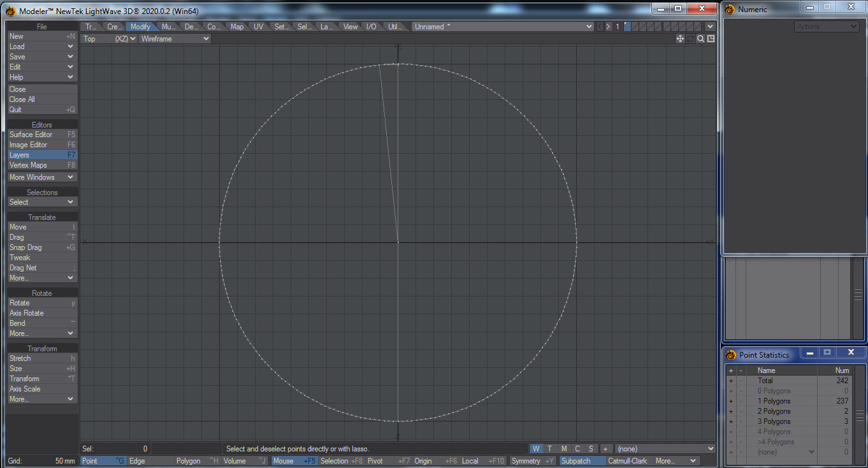Switch to the Modify tab
The height and width of the screenshot is (468, 868).
coord(140,27)
